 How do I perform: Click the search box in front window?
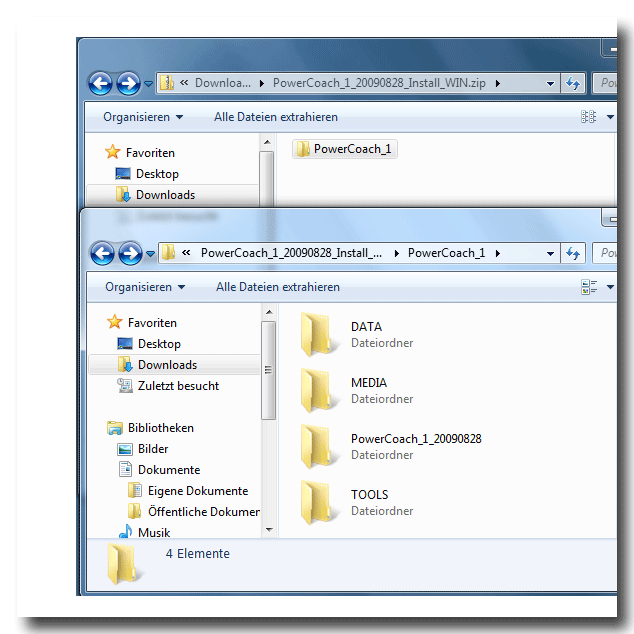[605, 253]
